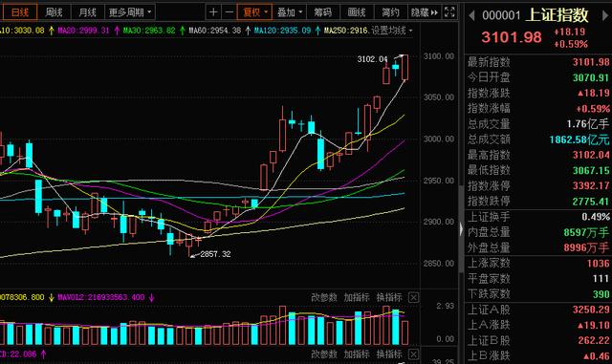Click the MA30:2963.82 indicator label
The width and height of the screenshot is (612, 364).
149,31
